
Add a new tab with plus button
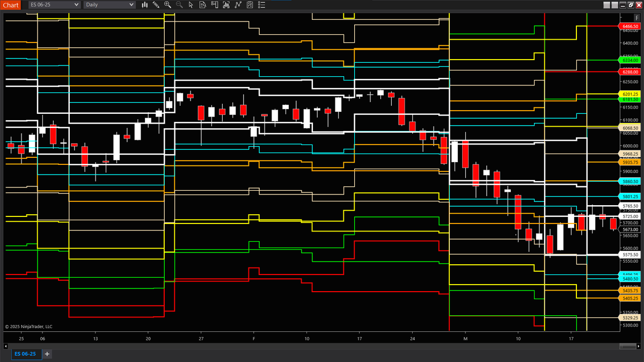click(x=47, y=354)
